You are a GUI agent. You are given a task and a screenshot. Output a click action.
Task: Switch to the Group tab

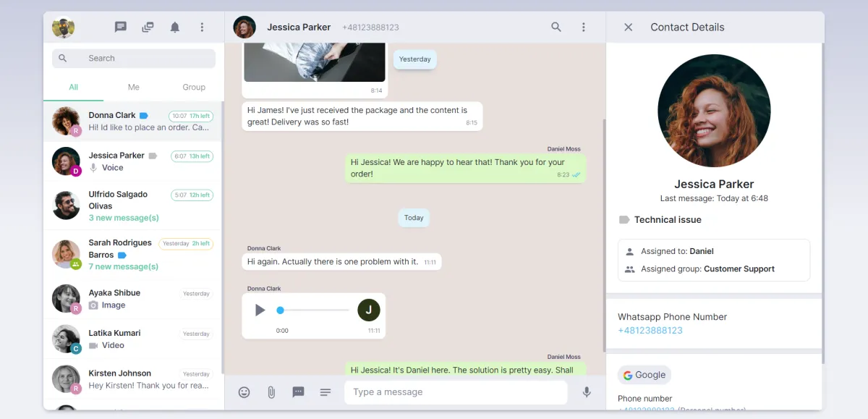click(194, 87)
